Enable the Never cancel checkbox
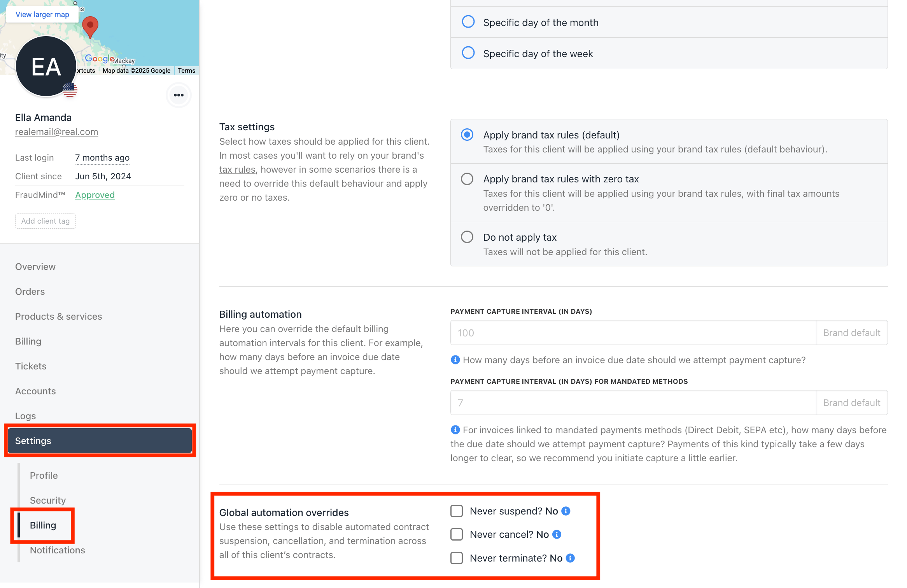 click(x=457, y=534)
